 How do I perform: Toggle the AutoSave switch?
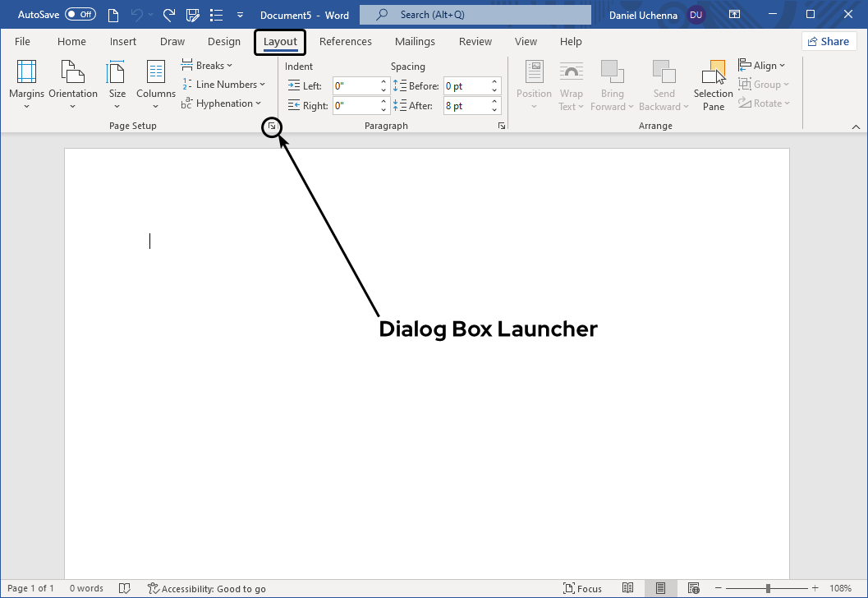point(80,15)
